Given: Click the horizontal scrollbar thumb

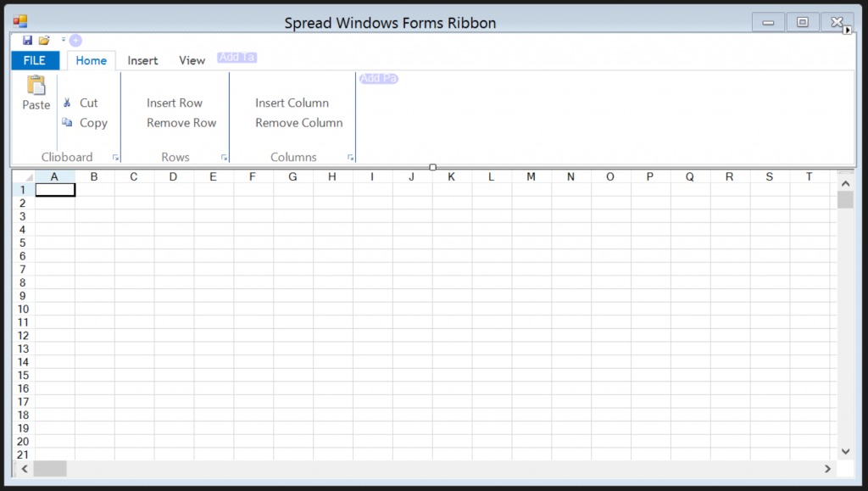Looking at the screenshot, I should 50,468.
